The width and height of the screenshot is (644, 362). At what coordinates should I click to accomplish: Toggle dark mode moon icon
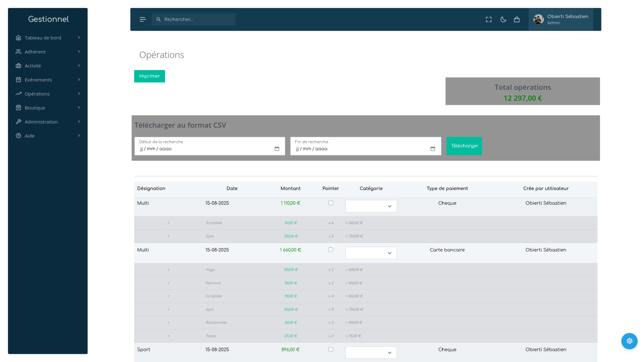pyautogui.click(x=503, y=19)
